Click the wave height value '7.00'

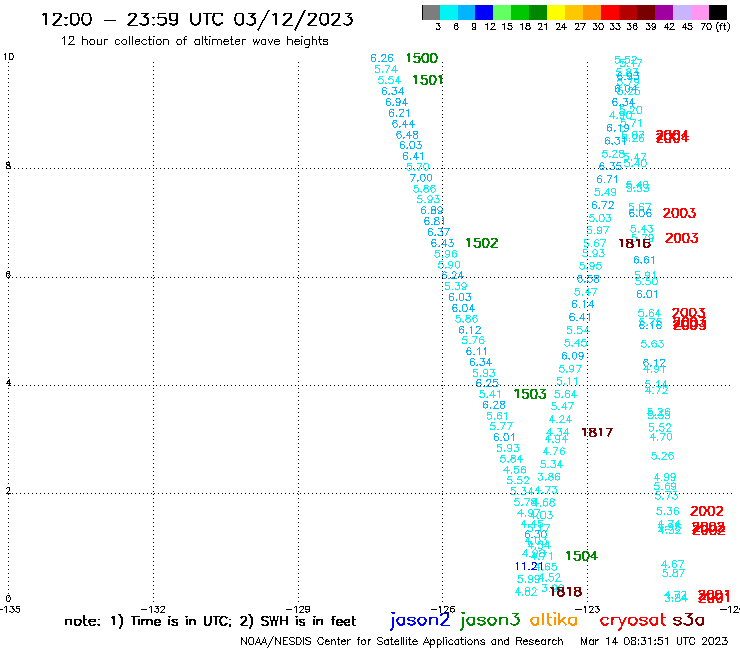click(421, 178)
